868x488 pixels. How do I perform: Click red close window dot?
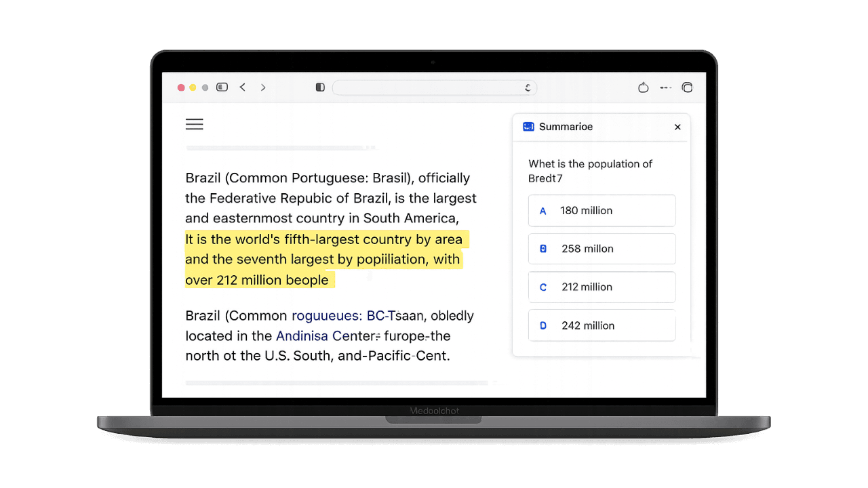(x=181, y=87)
